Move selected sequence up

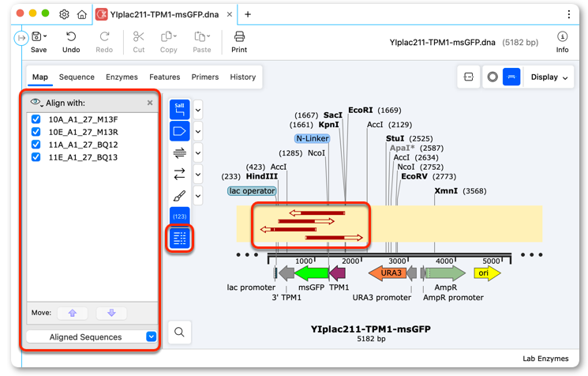tap(73, 313)
